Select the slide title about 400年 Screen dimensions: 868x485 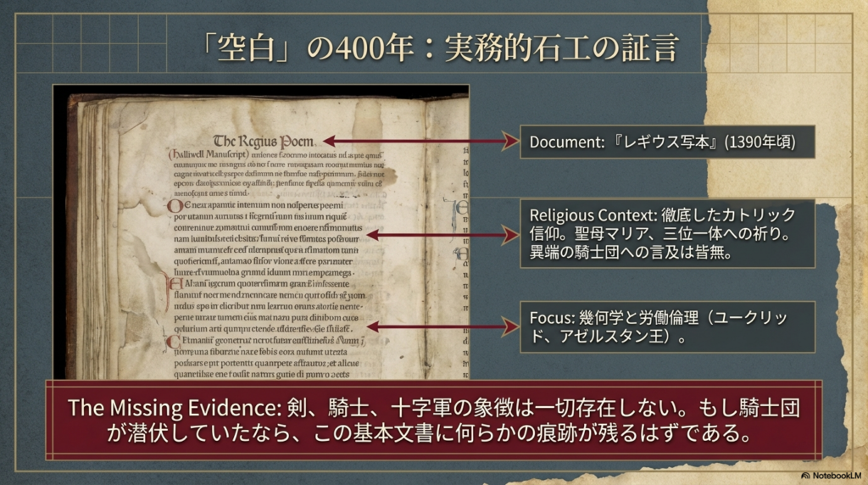pyautogui.click(x=433, y=47)
